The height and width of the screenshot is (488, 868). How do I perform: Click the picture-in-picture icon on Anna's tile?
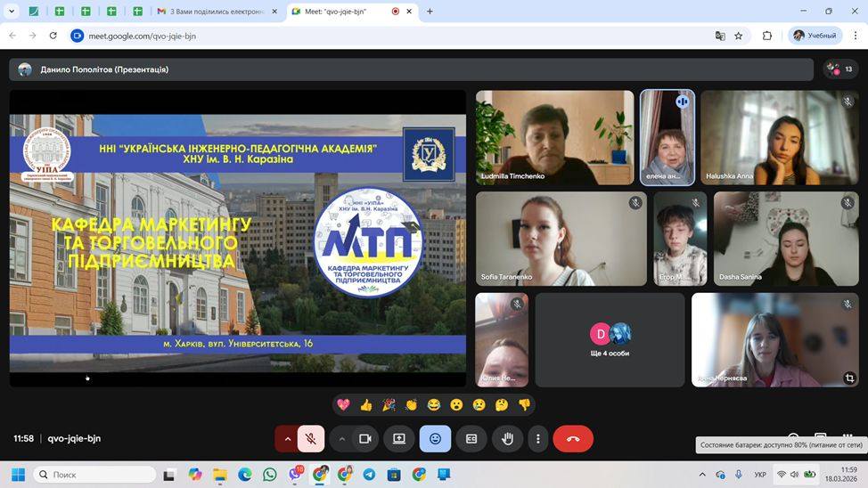pos(849,378)
